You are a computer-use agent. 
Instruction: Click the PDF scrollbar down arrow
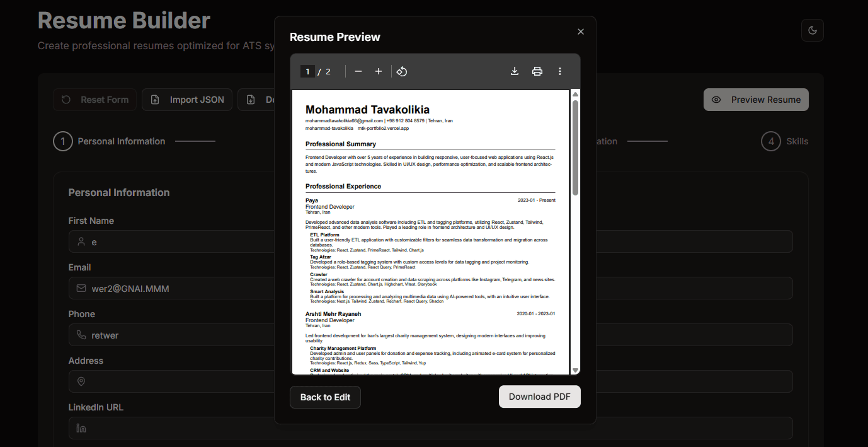pos(575,370)
